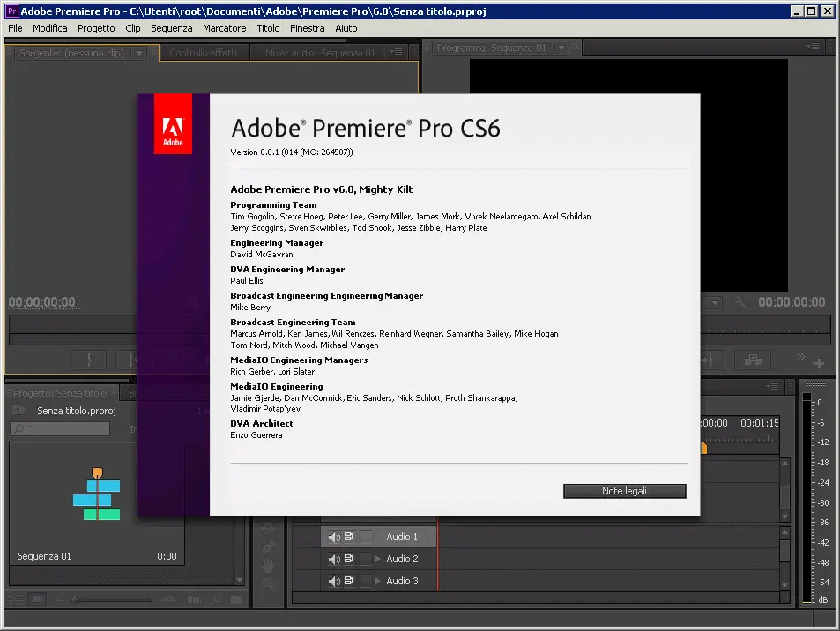The width and height of the screenshot is (840, 631).
Task: Open the Finestra menu
Action: click(x=307, y=28)
